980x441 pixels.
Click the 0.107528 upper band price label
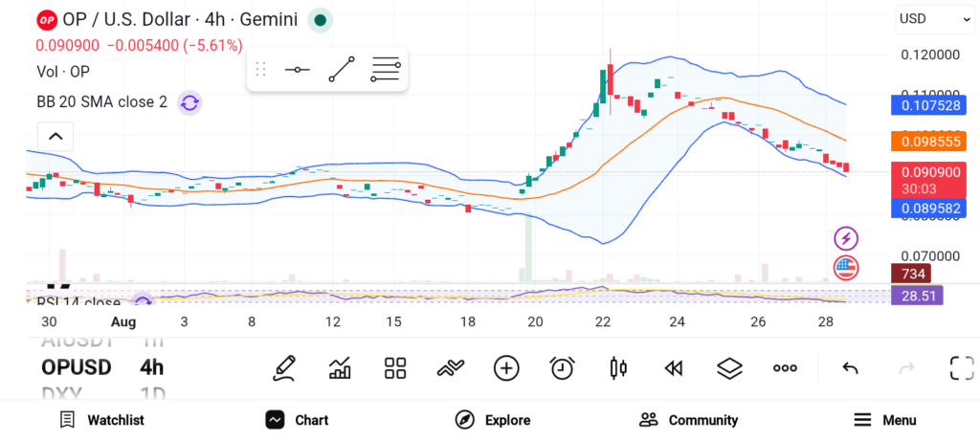(x=928, y=105)
